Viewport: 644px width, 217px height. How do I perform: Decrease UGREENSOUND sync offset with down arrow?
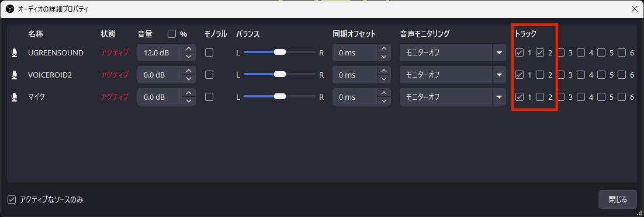[x=383, y=57]
